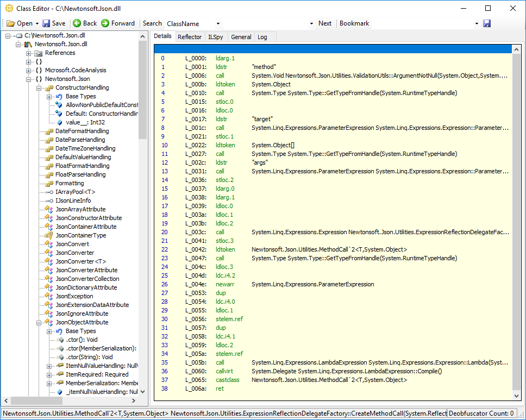Image resolution: width=526 pixels, height=420 pixels.
Task: Click the AllowNonPublicDefaultConstructor field icon
Action: 59,105
